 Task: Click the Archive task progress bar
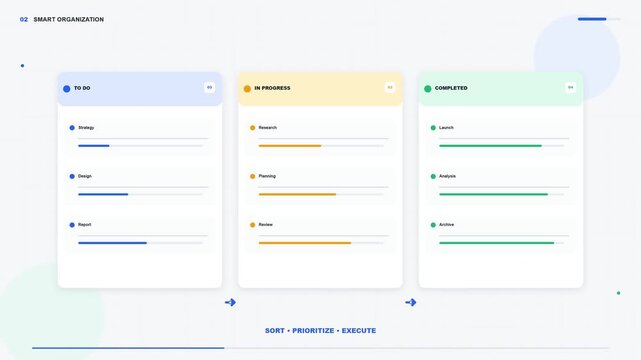pyautogui.click(x=502, y=243)
